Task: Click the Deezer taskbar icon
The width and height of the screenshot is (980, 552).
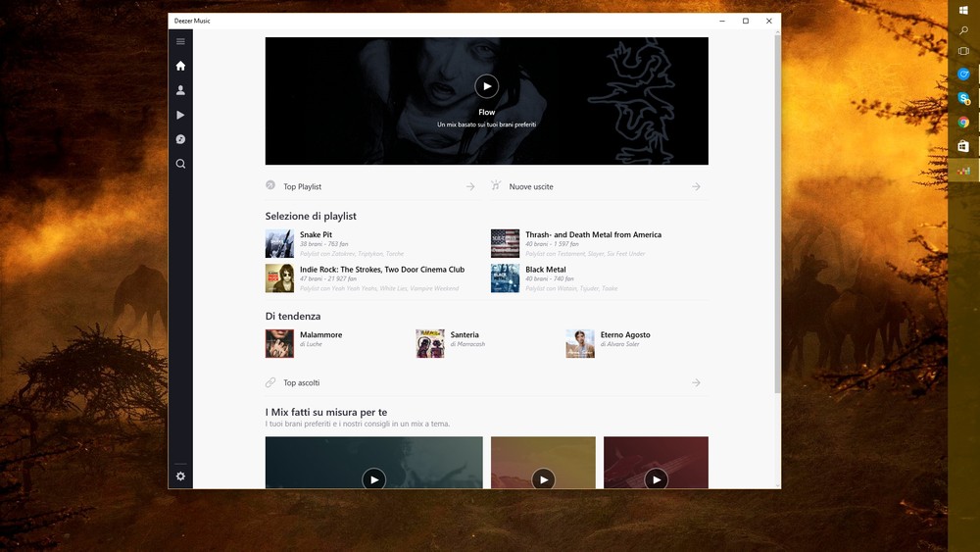Action: tap(963, 171)
